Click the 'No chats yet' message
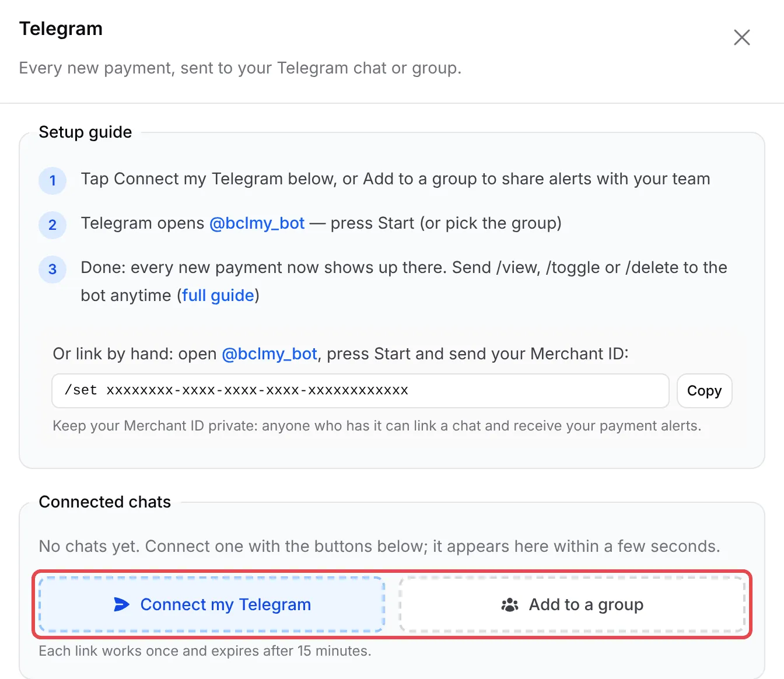The width and height of the screenshot is (784, 679). [x=379, y=547]
